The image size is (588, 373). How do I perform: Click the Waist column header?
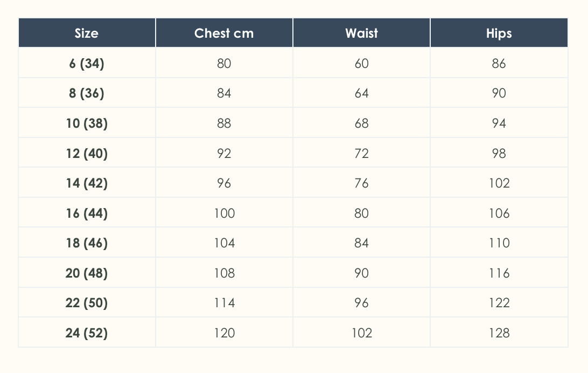[361, 33]
